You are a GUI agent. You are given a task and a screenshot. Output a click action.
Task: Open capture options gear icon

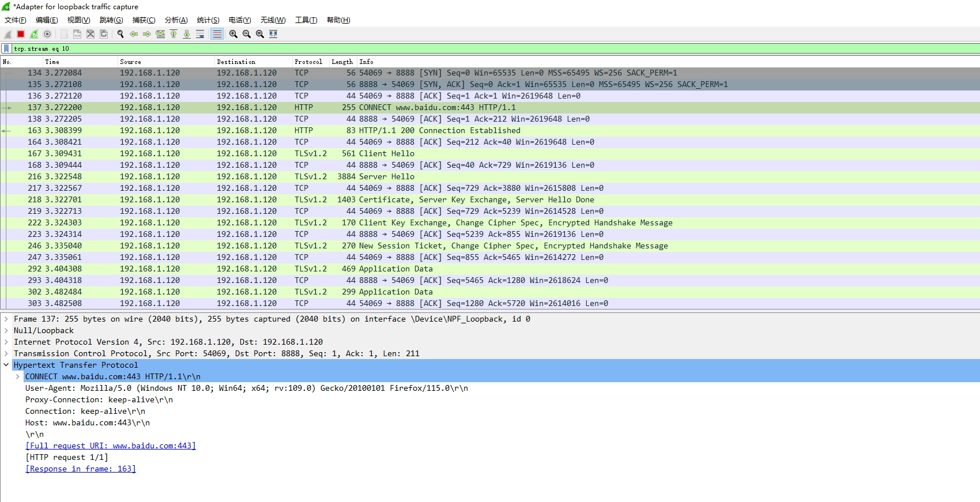click(x=47, y=34)
